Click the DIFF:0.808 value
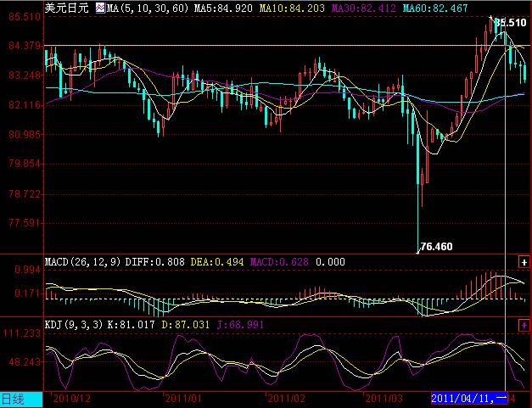 155,262
